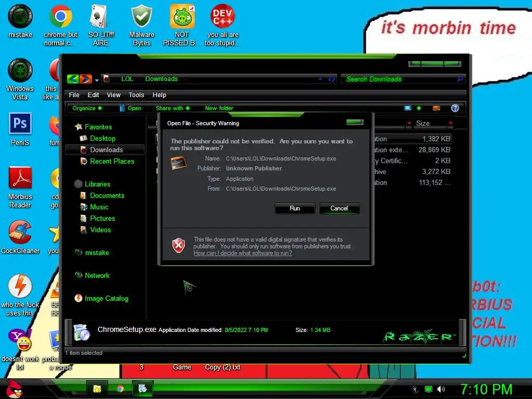
Task: Click New folder in the toolbar
Action: click(x=219, y=108)
